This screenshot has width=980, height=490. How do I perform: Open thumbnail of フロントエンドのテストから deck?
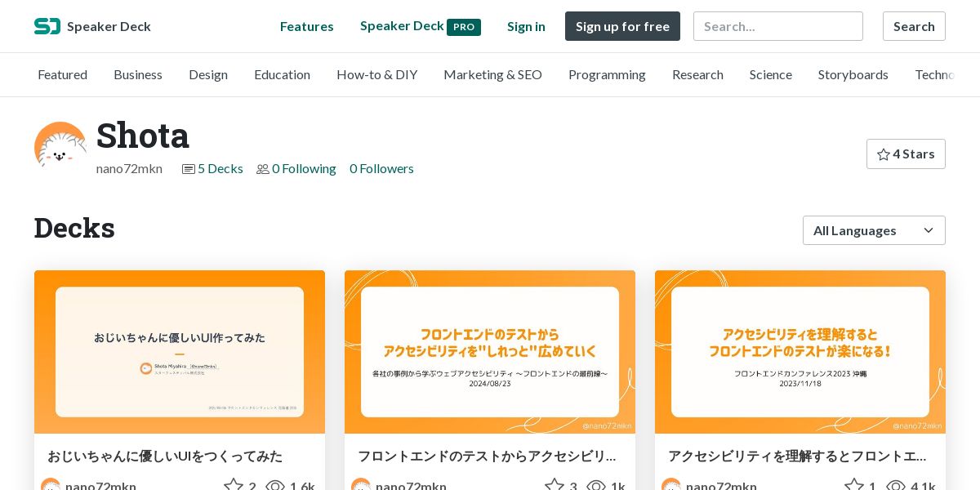click(x=490, y=352)
